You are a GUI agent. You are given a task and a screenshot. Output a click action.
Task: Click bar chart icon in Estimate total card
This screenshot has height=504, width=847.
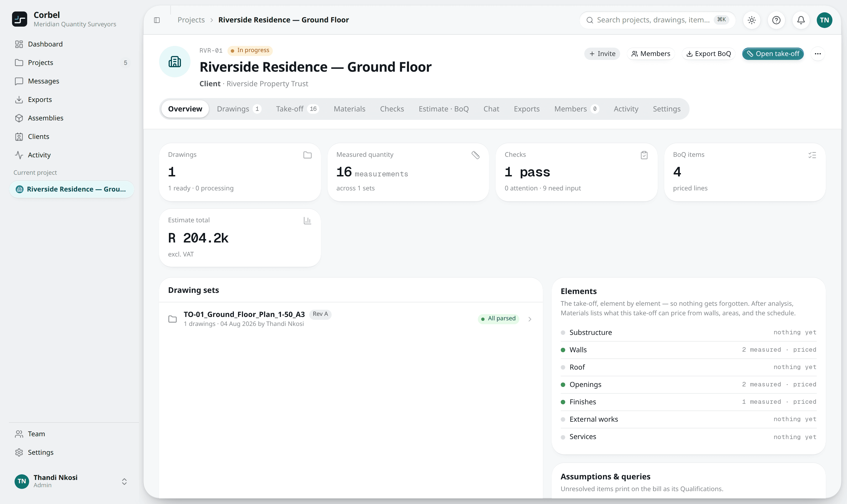(x=307, y=220)
